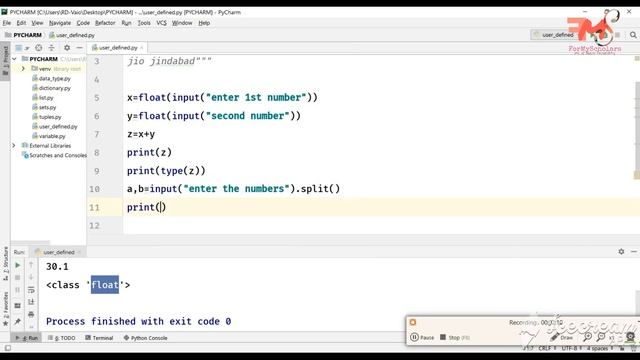This screenshot has width=640, height=360.
Task: Open Scratches and Consoles node
Action: pyautogui.click(x=54, y=155)
